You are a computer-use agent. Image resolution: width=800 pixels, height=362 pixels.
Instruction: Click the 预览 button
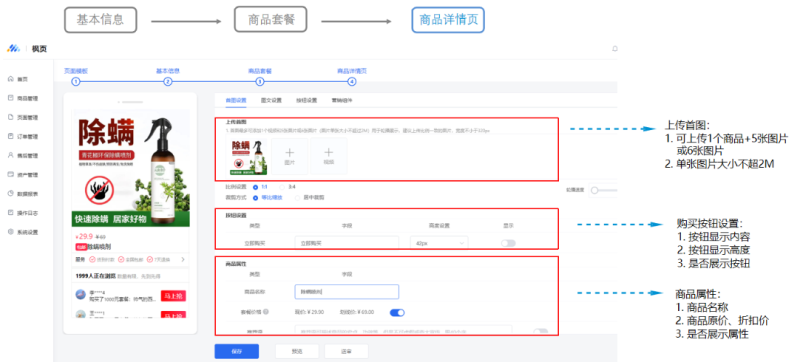coord(297,351)
